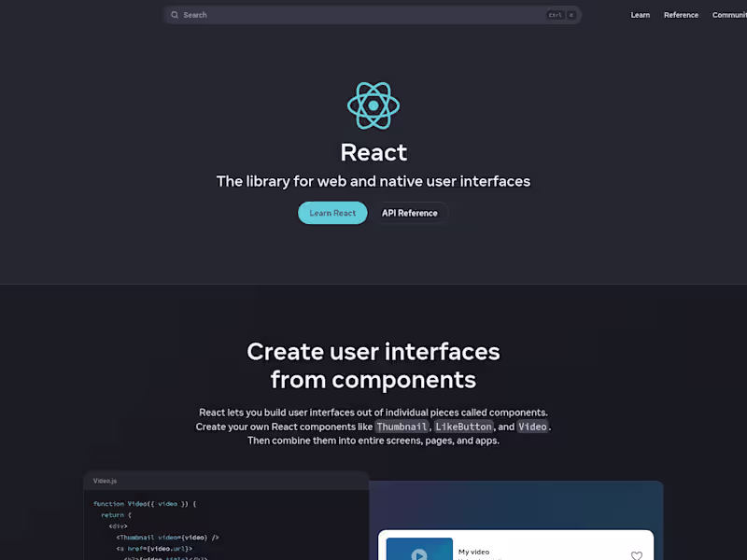Click the tagline 'The library for web and native user interfaces'

373,181
